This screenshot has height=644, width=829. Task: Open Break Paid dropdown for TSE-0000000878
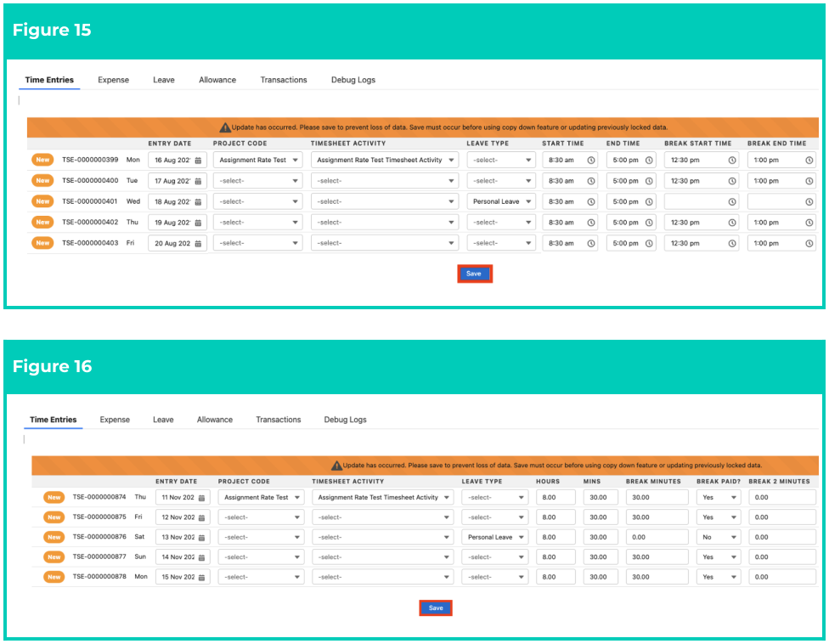[719, 578]
